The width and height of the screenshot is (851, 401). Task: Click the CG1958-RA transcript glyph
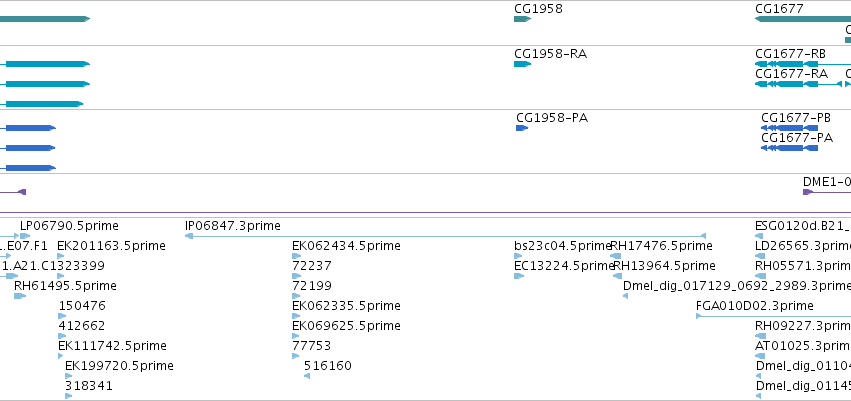pos(522,64)
